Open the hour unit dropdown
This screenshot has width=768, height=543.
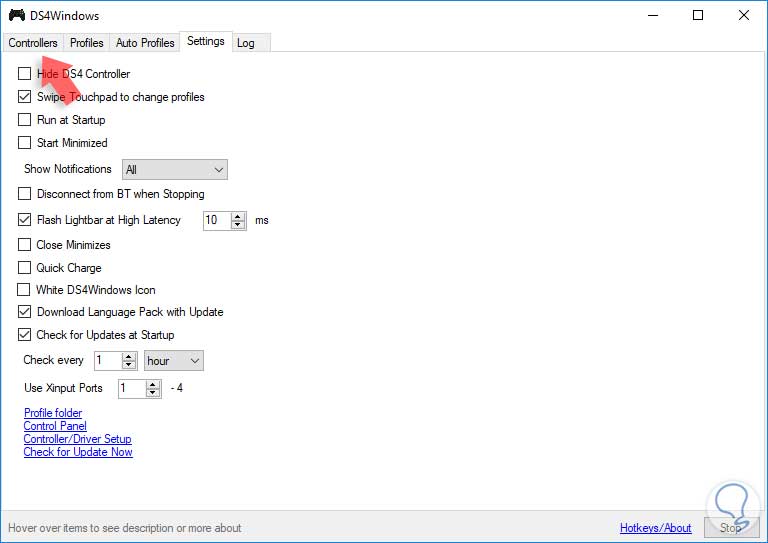(174, 361)
